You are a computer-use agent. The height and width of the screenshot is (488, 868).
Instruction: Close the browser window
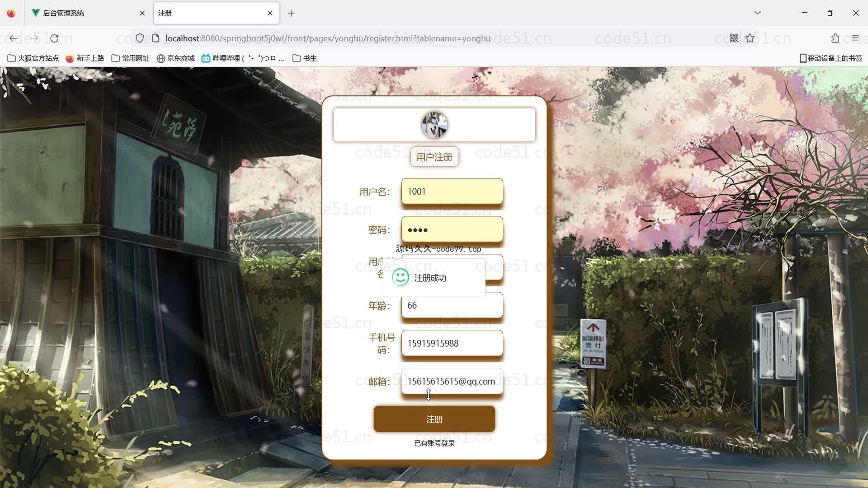coord(856,13)
